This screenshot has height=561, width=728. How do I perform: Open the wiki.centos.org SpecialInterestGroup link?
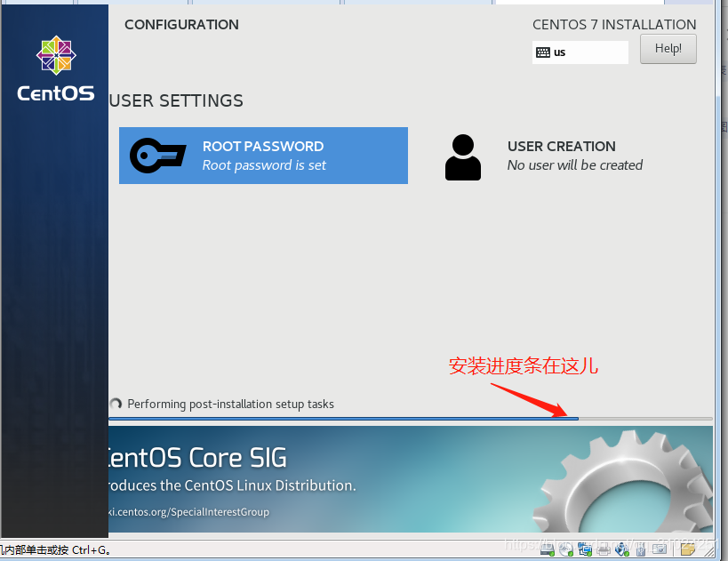pyautogui.click(x=188, y=512)
